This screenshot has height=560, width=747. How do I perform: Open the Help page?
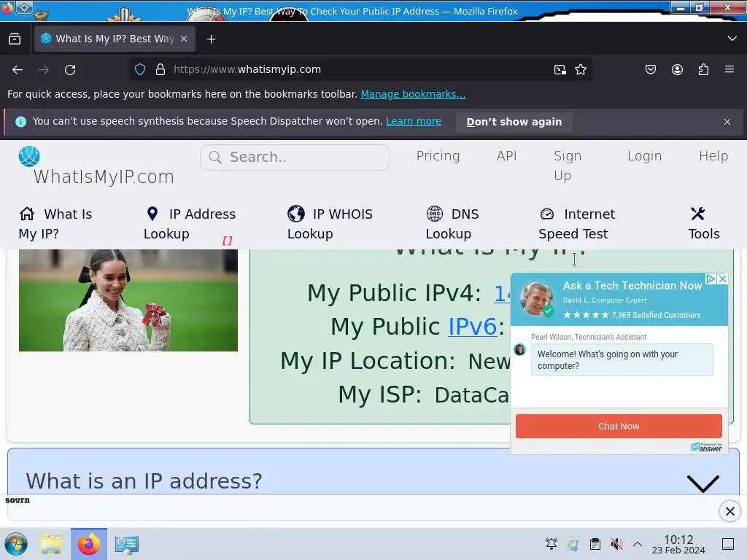(x=713, y=156)
